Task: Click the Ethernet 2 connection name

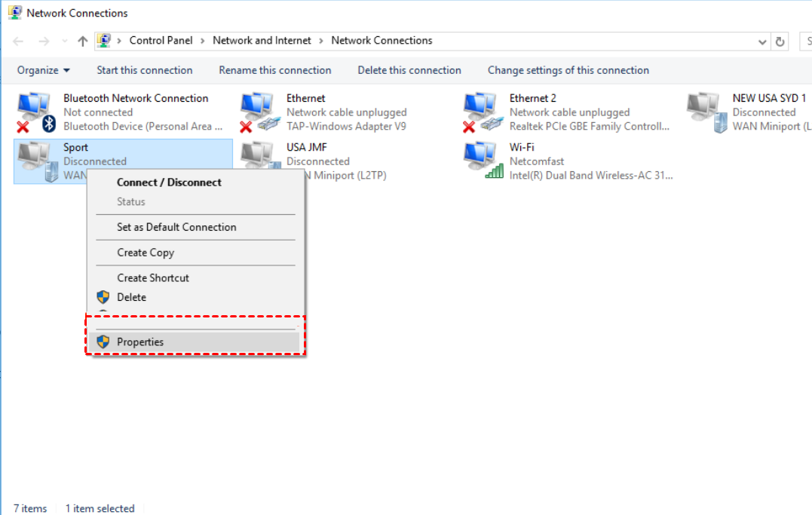Action: (532, 98)
